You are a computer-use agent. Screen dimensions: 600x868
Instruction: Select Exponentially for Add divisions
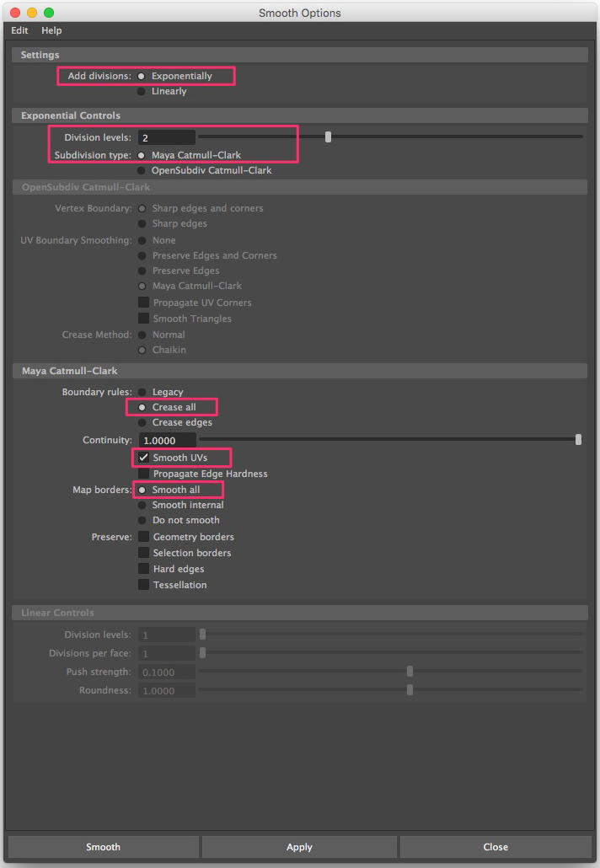pyautogui.click(x=142, y=76)
